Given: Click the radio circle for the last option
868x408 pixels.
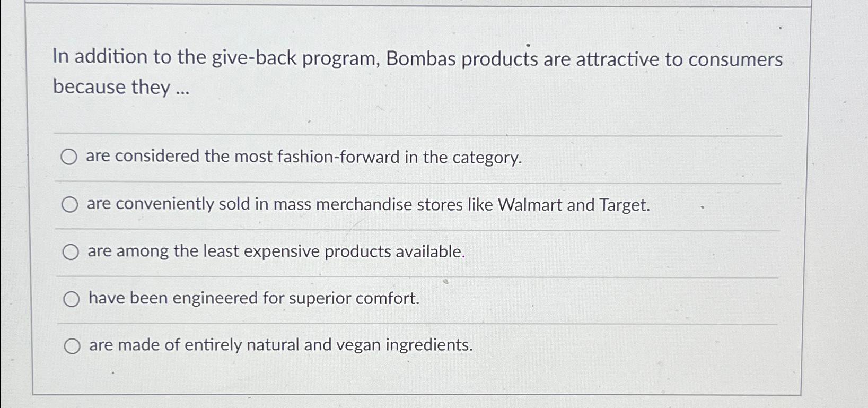Looking at the screenshot, I should [73, 345].
